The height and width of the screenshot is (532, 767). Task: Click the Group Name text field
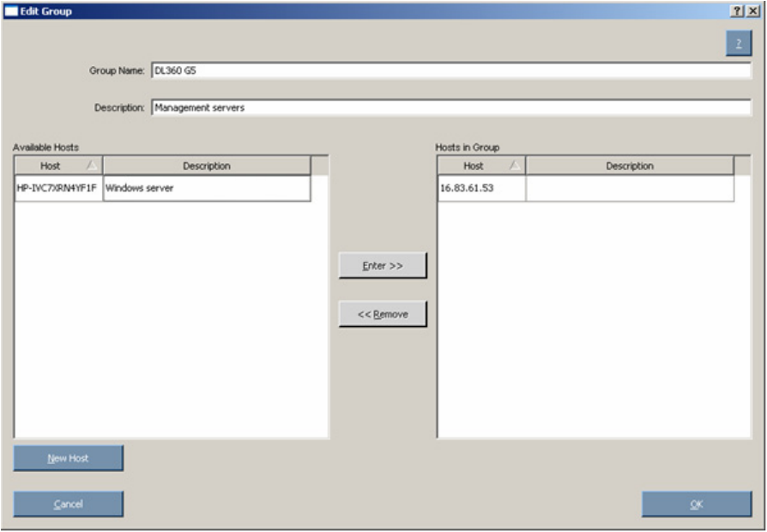tap(451, 70)
